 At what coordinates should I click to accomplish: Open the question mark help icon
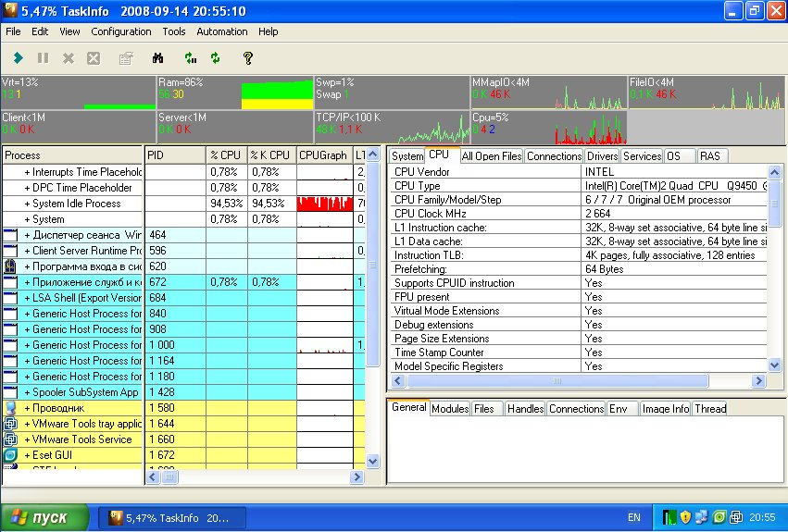[x=248, y=58]
